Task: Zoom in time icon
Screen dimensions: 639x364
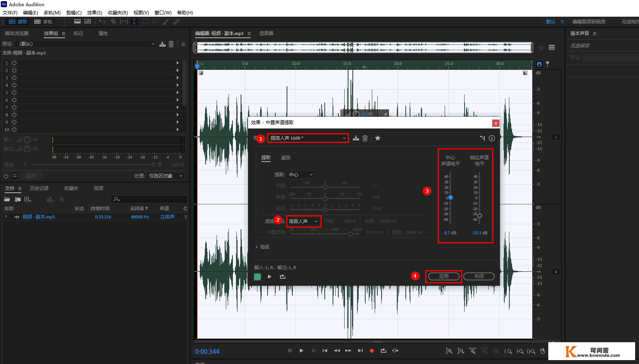Action: tap(472, 351)
